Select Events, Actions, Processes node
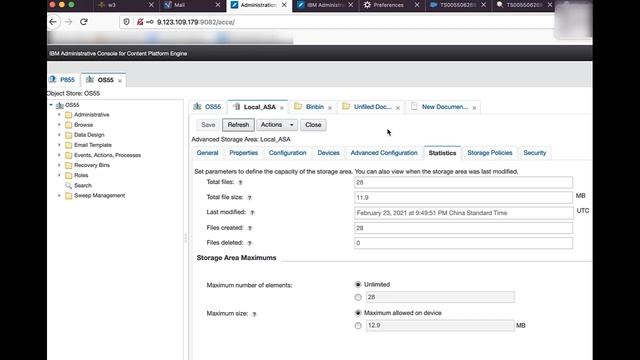This screenshot has height=360, width=640. click(x=107, y=155)
